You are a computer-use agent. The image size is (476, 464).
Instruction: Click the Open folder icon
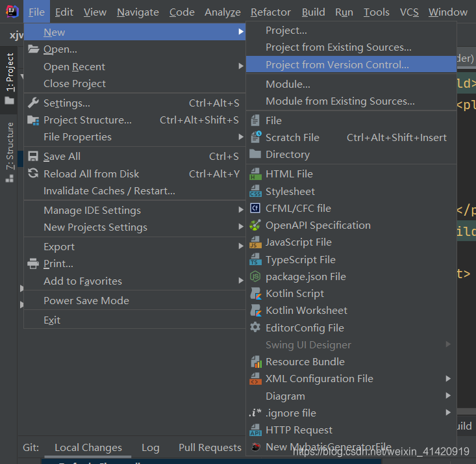[33, 49]
